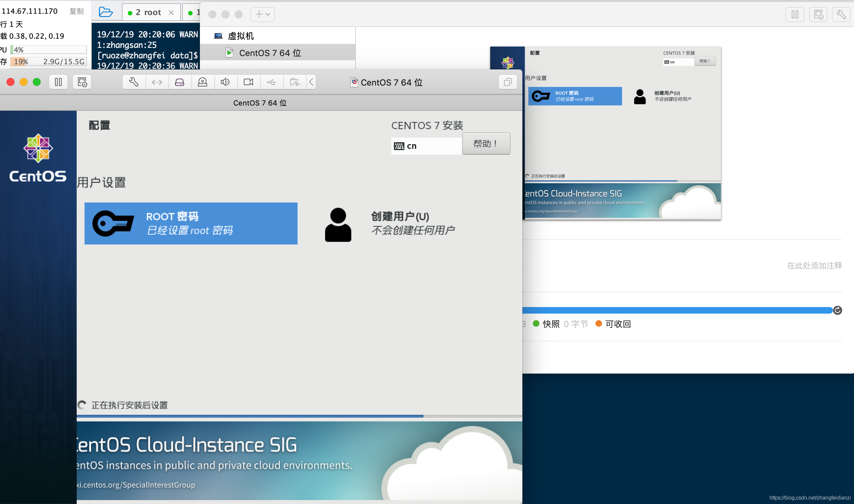Open the snapshot manager icon
This screenshot has width=854, height=504.
click(x=82, y=82)
